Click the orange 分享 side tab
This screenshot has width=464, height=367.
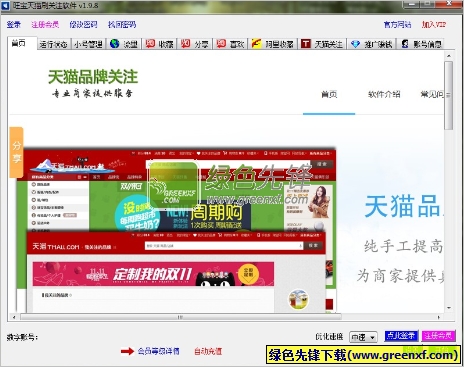16,152
